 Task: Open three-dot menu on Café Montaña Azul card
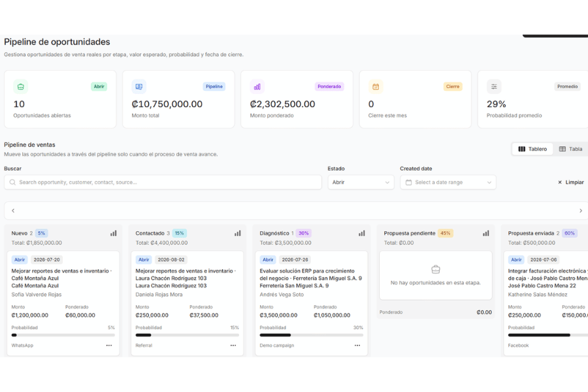[109, 346]
